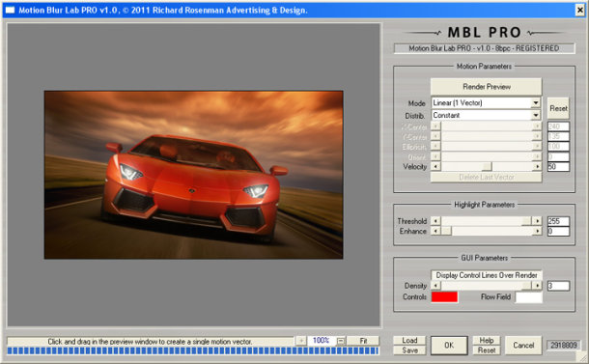This screenshot has width=589, height=364.
Task: Click the Save button
Action: click(409, 350)
